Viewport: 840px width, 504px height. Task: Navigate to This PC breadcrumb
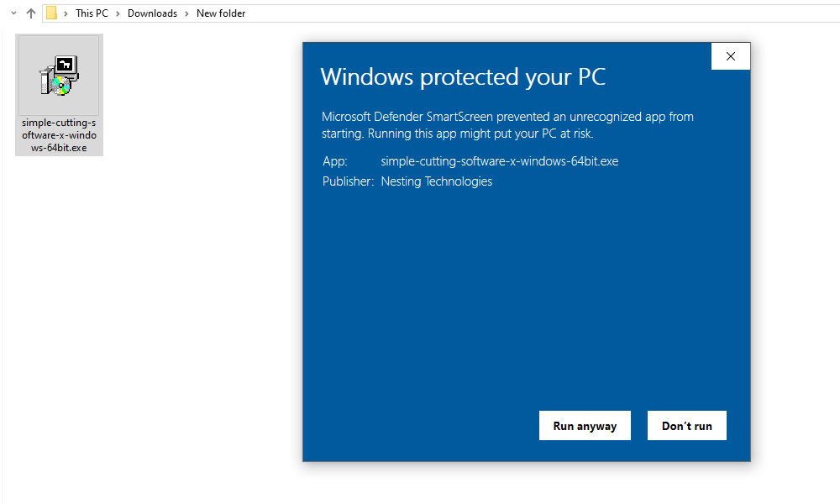(92, 13)
